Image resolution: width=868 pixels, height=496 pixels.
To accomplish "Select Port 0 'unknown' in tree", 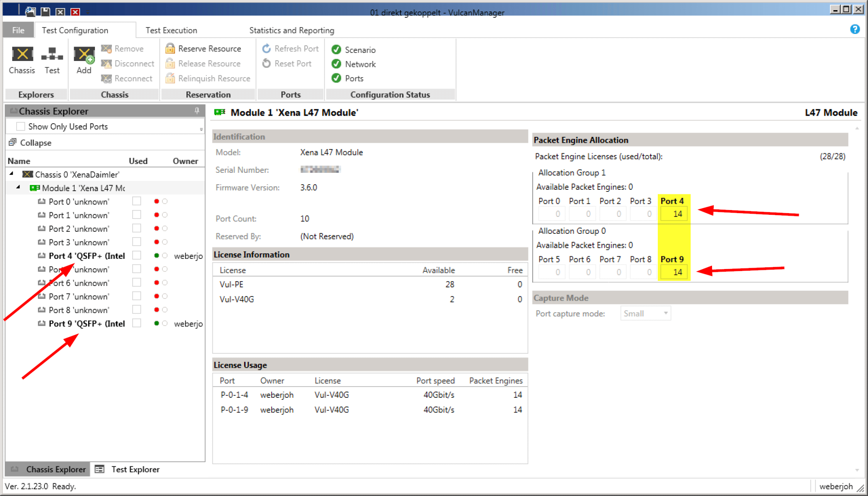I will [79, 202].
